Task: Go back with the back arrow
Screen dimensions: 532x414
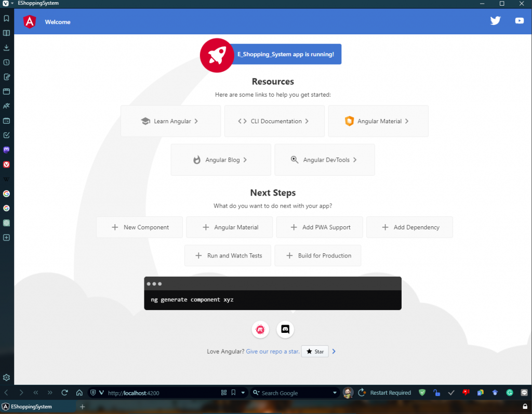Action: (6, 393)
